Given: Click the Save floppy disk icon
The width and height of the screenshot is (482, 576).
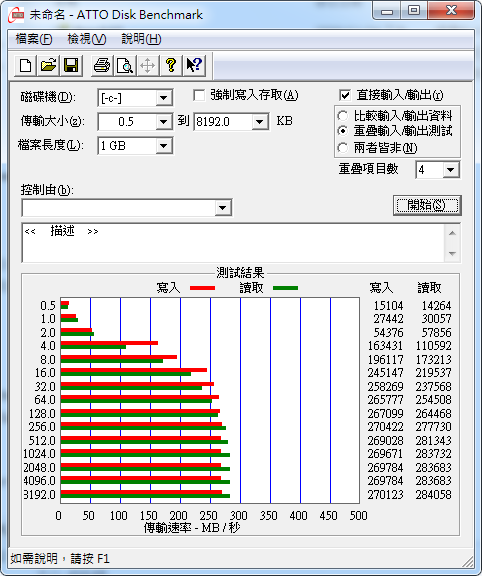Looking at the screenshot, I should [71, 66].
